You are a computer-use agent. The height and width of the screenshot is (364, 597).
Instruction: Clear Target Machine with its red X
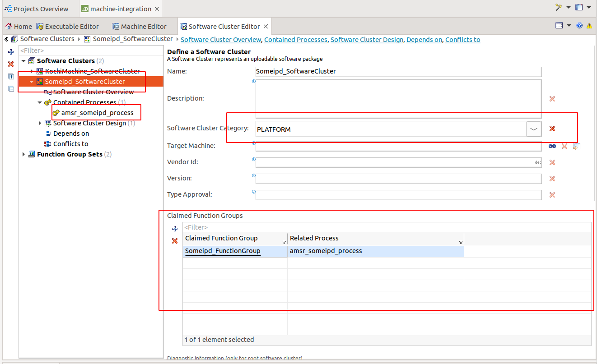(x=564, y=146)
